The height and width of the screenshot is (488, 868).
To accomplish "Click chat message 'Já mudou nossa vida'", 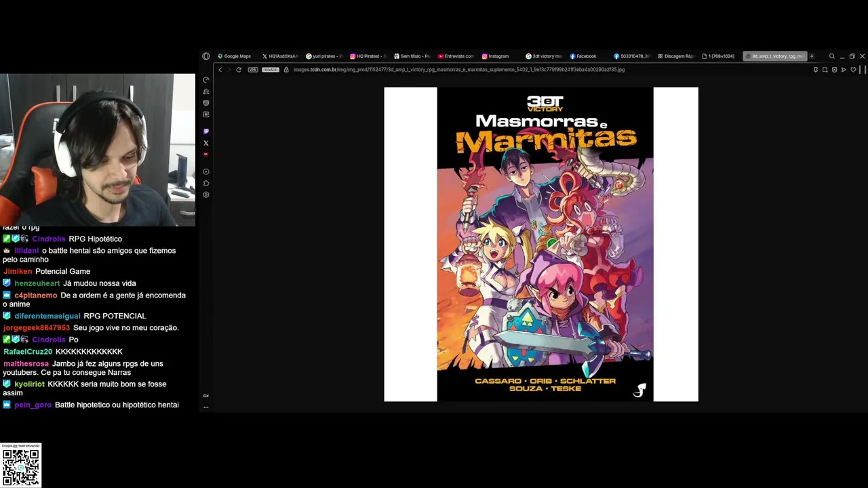I will click(100, 283).
